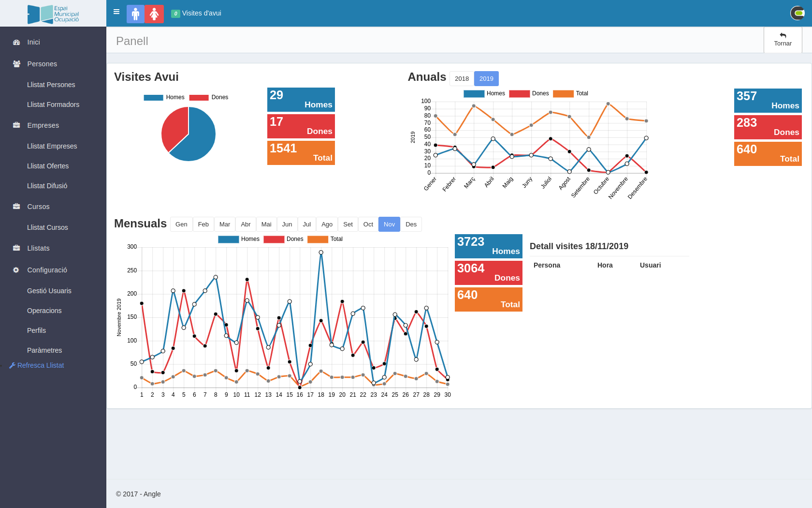Click the Espai Municipal Ocupació logo
Screen dimensions: 812x508
(x=53, y=14)
